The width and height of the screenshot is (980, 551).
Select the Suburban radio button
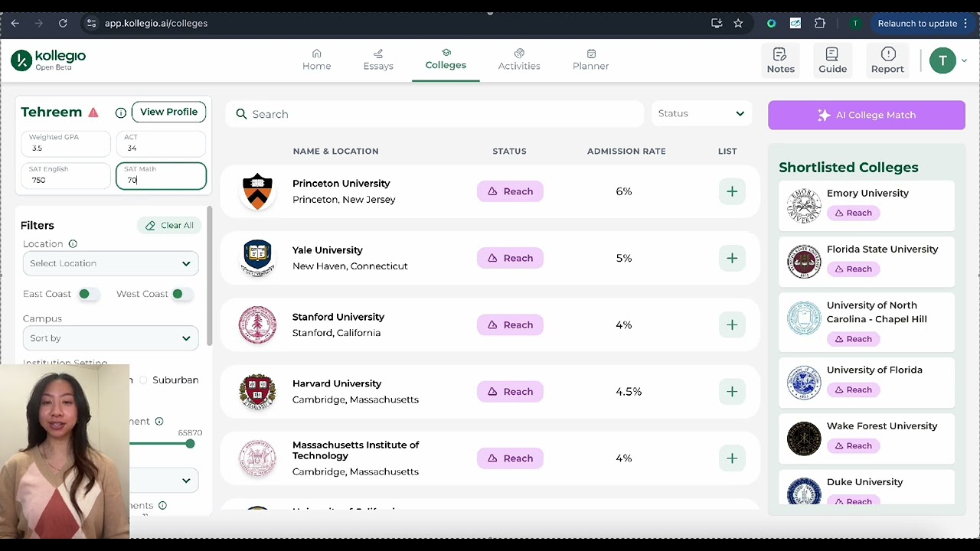(143, 380)
